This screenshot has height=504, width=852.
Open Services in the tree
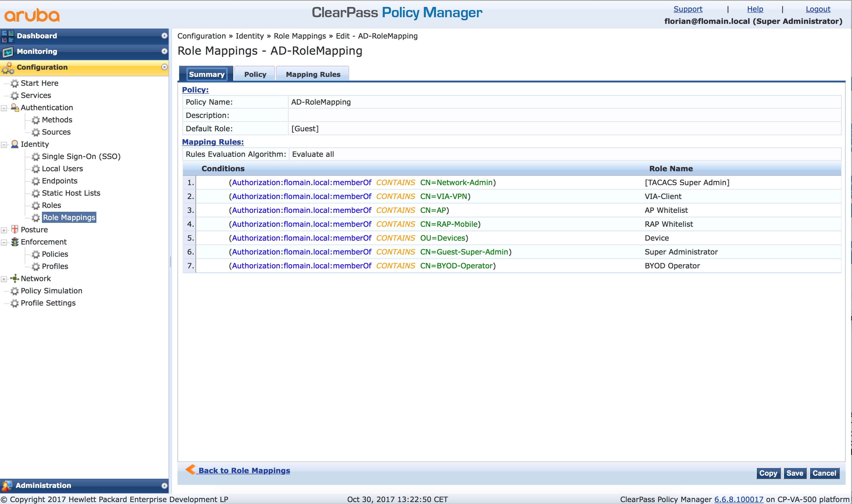pyautogui.click(x=36, y=95)
